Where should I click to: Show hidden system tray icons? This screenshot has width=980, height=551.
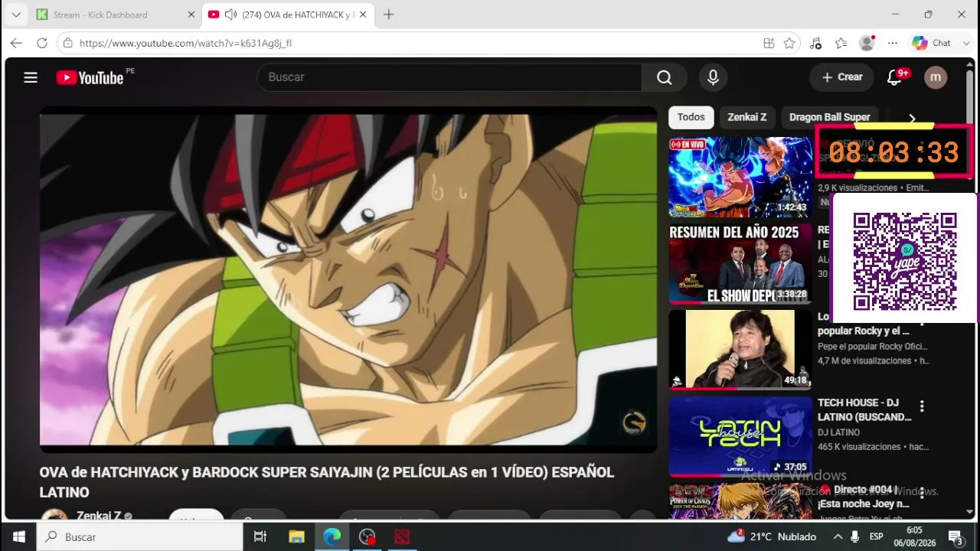[838, 537]
